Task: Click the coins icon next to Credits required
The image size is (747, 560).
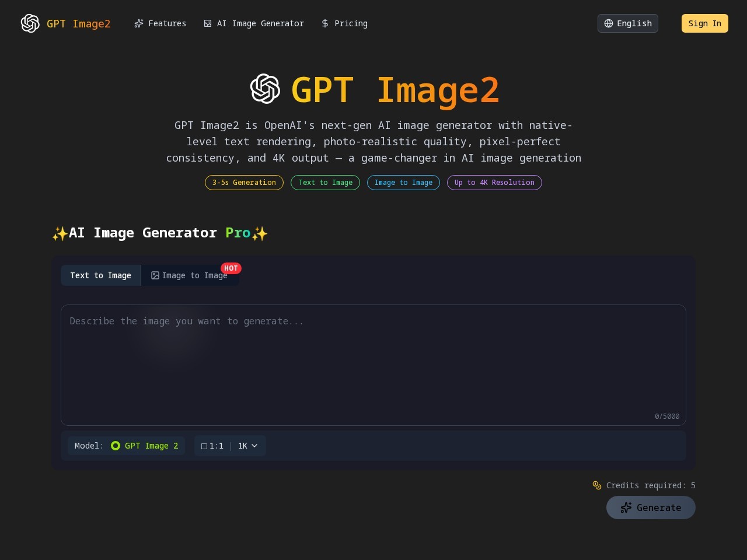Action: tap(597, 485)
